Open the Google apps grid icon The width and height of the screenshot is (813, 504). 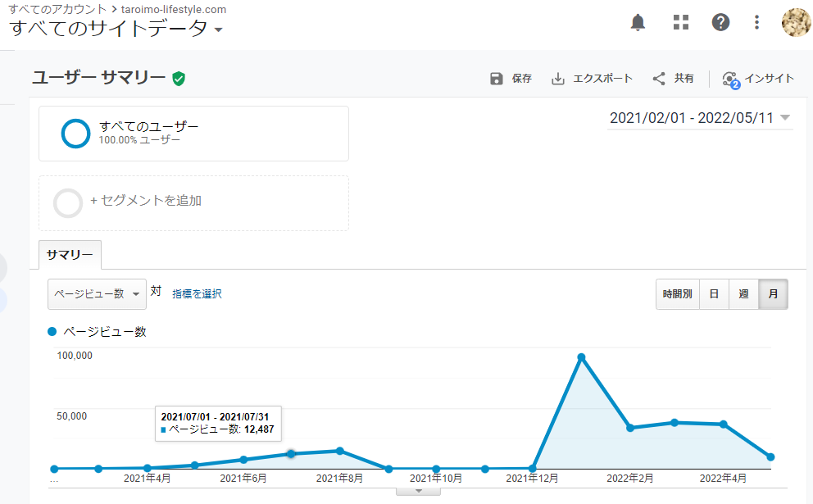(681, 22)
